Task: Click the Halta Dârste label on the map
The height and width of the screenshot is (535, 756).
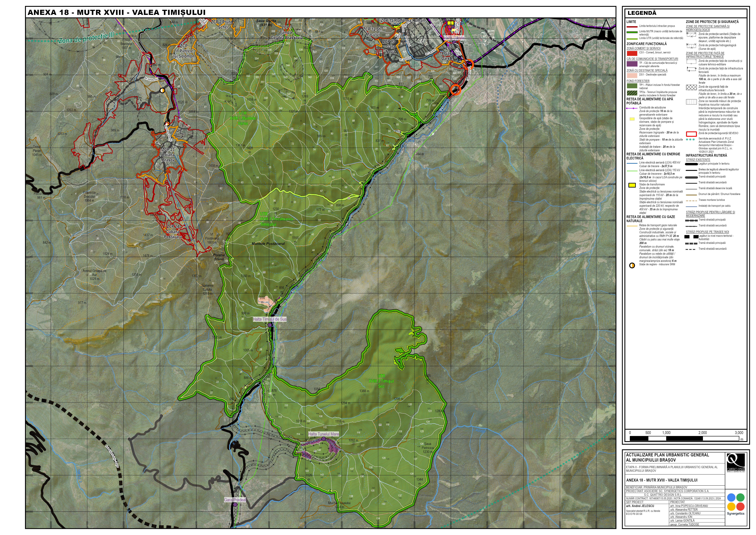Action: click(x=454, y=38)
